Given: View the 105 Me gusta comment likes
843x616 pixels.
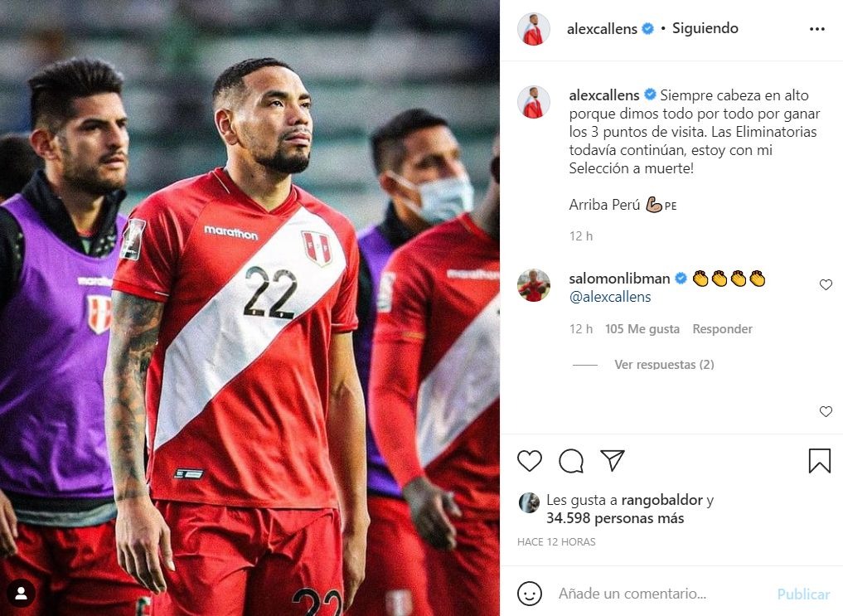Looking at the screenshot, I should (642, 329).
